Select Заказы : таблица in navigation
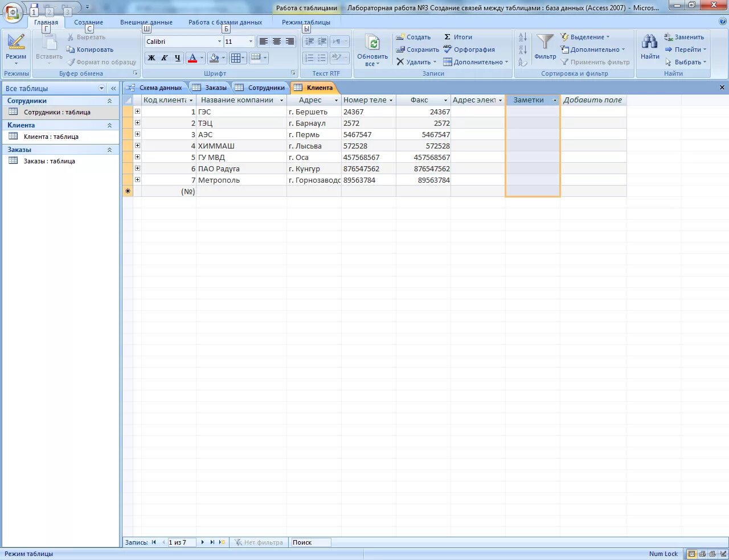The image size is (729, 560). click(60, 161)
